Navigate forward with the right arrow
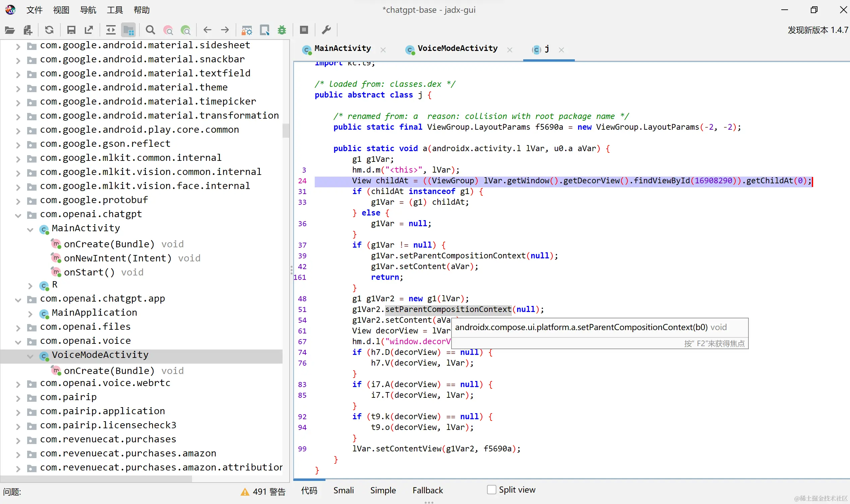The image size is (850, 504). click(225, 30)
